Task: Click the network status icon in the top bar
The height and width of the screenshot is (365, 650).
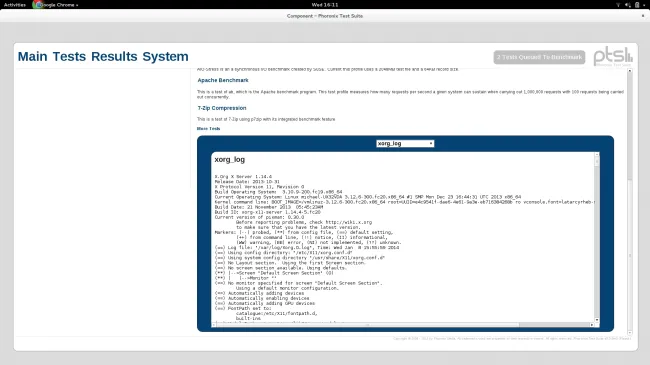Action: pos(618,5)
